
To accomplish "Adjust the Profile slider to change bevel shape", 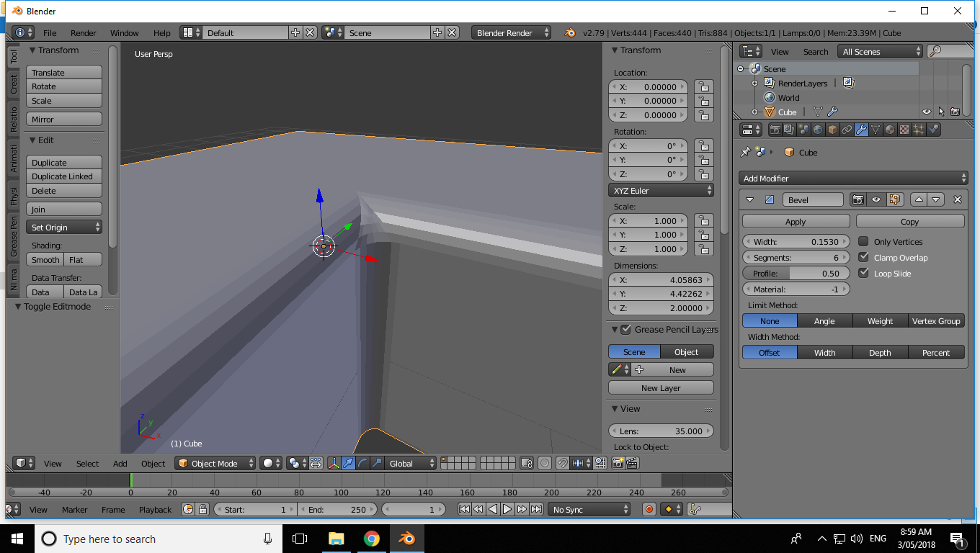I will (796, 273).
